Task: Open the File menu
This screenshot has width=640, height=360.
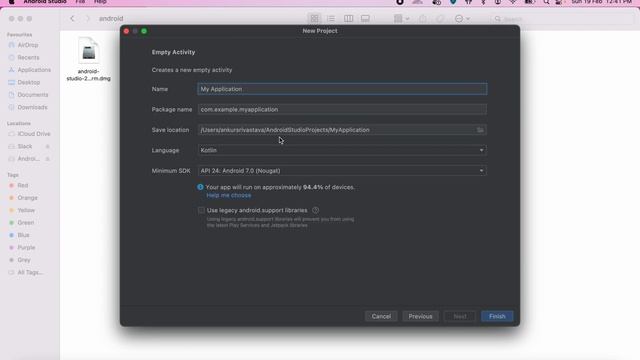Action: (80, 2)
